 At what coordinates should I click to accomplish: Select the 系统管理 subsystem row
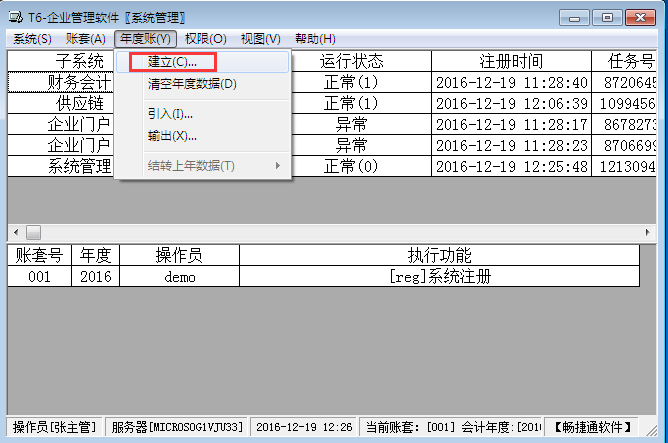coord(80,166)
